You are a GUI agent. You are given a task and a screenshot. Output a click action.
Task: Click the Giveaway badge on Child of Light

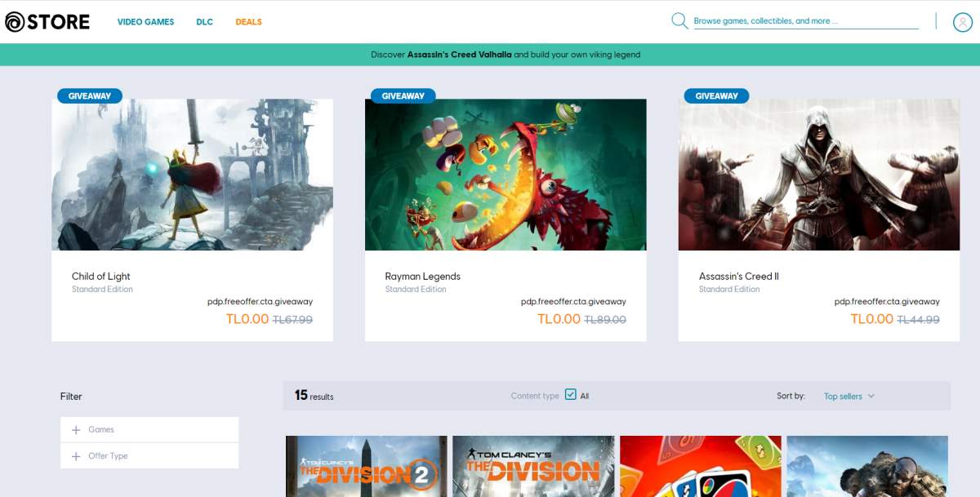coord(90,95)
